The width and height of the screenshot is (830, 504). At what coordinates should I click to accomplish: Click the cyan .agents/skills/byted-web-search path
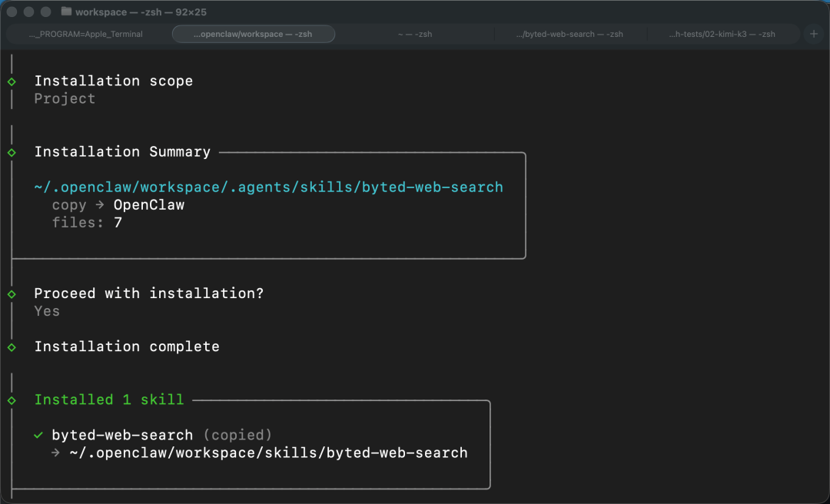coord(268,187)
